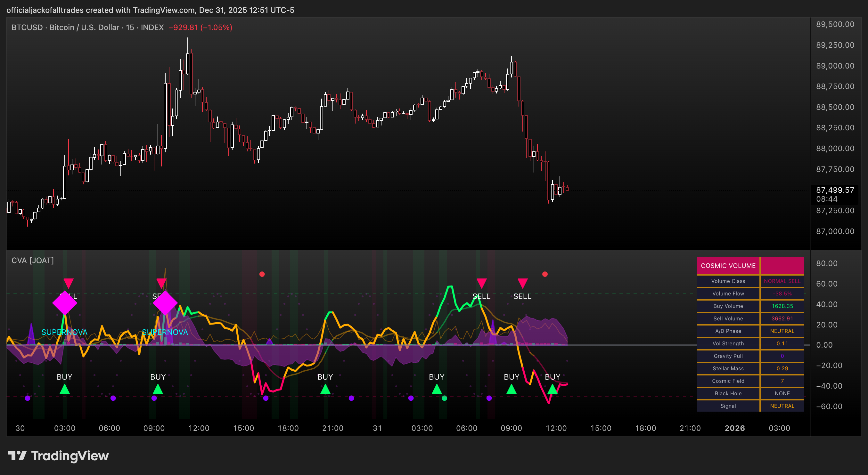Click the 87,000.00 price axis label
The width and height of the screenshot is (868, 475).
point(835,231)
